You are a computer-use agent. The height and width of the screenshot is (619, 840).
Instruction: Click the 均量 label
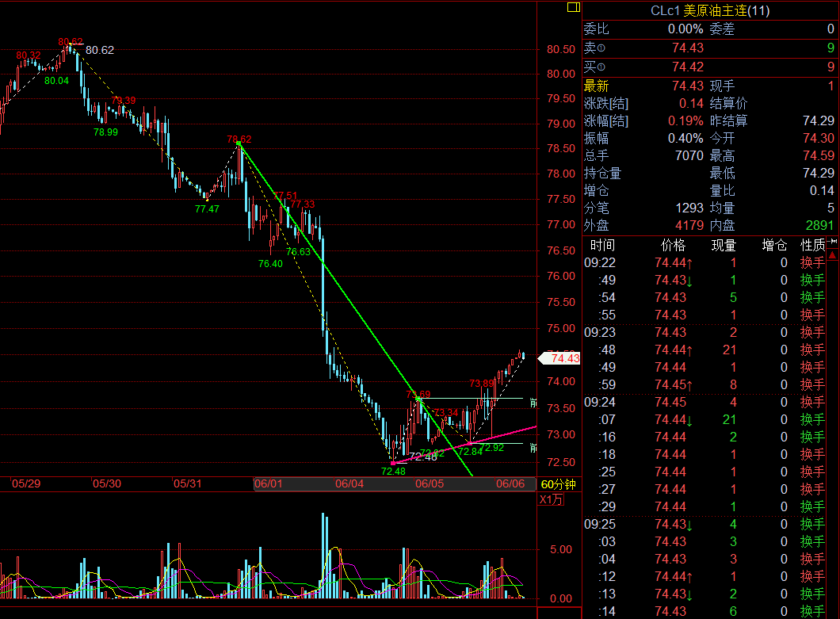point(722,208)
